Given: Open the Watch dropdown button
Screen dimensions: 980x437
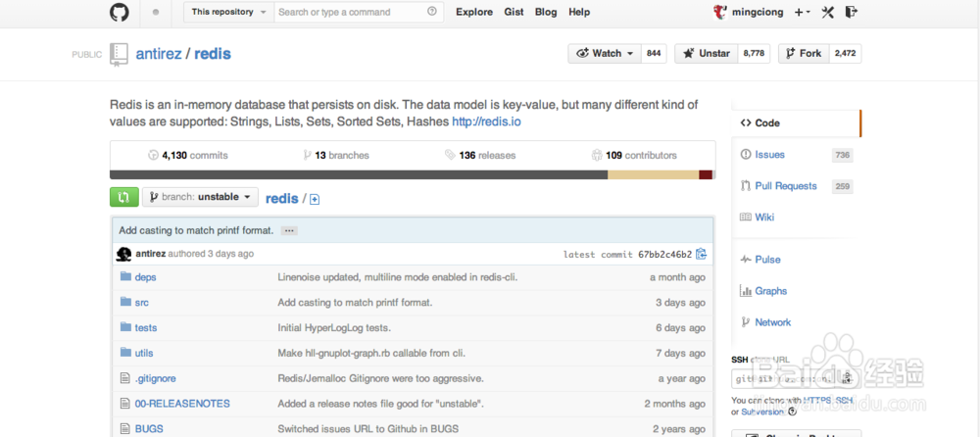Looking at the screenshot, I should 605,54.
